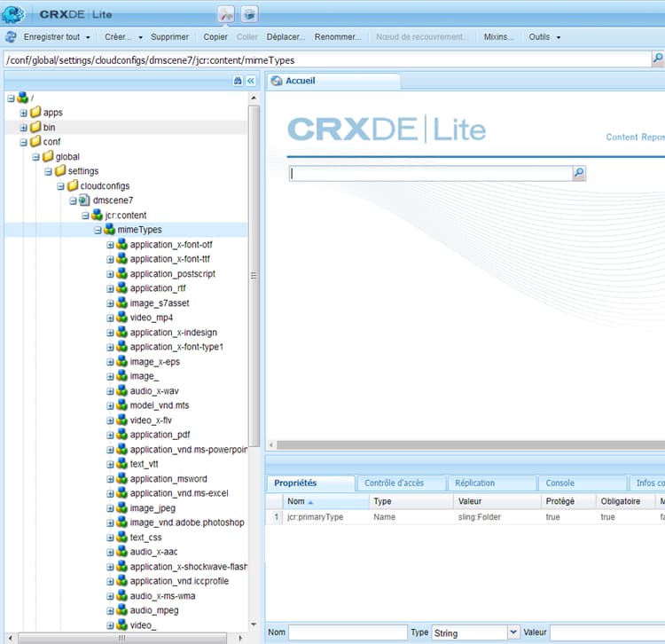This screenshot has height=644, width=665.
Task: Expand the application_x-font-otf node
Action: (x=110, y=245)
